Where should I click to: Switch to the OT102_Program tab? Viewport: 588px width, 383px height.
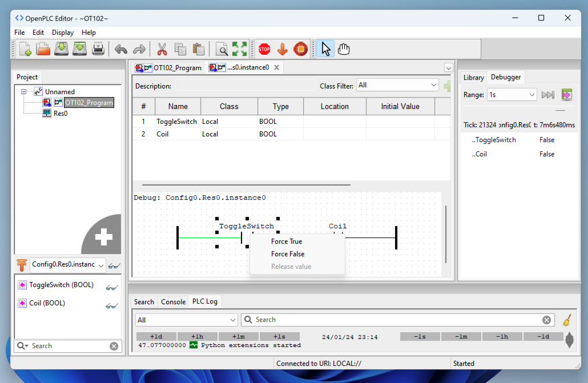click(x=168, y=68)
